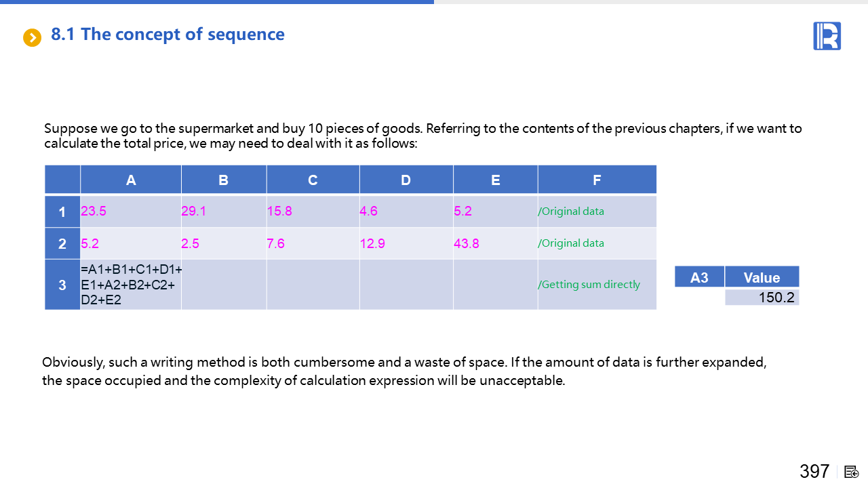Click the slide number 397
The width and height of the screenshot is (868, 488).
(814, 471)
